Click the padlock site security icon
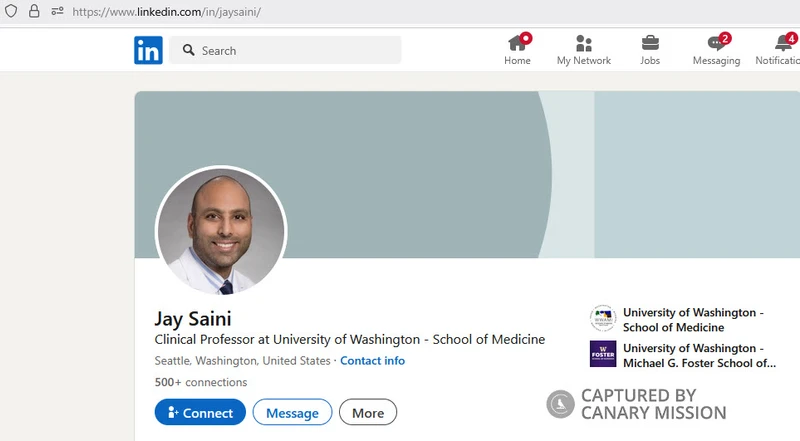The width and height of the screenshot is (800, 441). 34,11
